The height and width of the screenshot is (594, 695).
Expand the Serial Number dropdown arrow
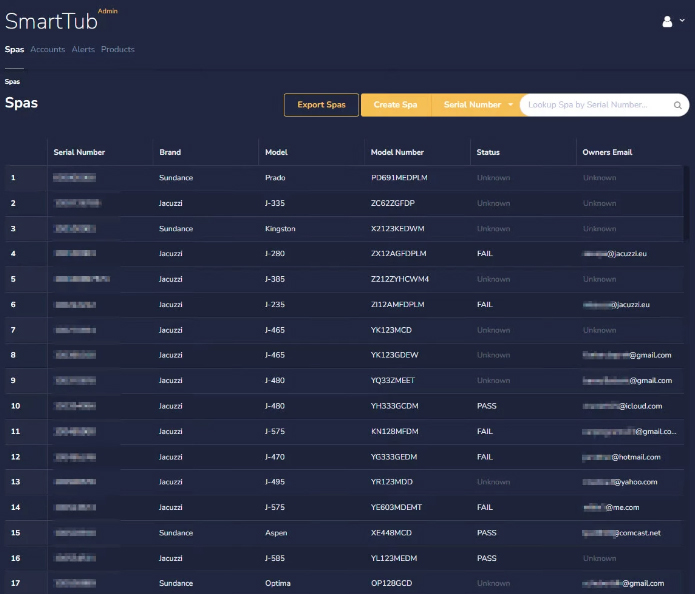pyautogui.click(x=511, y=105)
